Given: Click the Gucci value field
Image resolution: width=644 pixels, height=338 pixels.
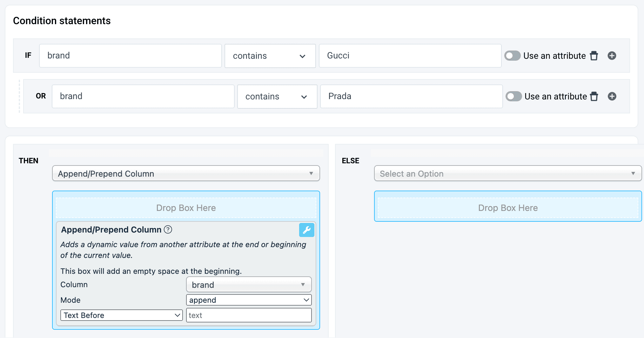Looking at the screenshot, I should 410,56.
